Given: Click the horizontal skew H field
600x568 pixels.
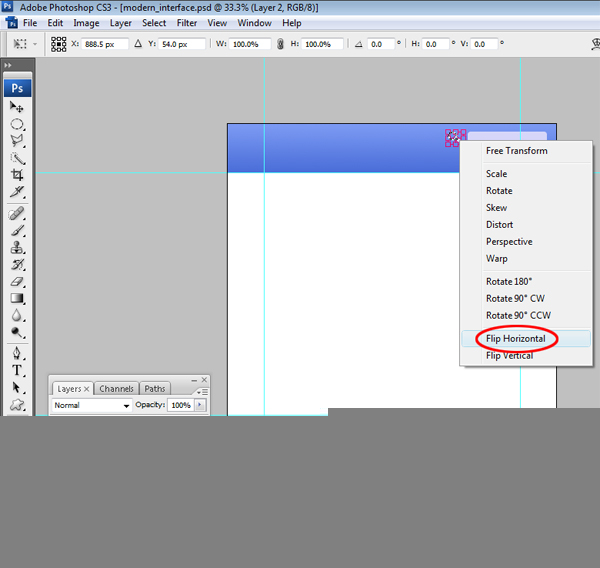Looking at the screenshot, I should 435,44.
